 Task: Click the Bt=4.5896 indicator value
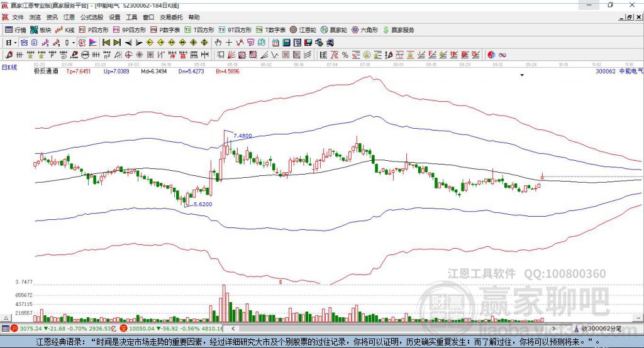[x=228, y=72]
